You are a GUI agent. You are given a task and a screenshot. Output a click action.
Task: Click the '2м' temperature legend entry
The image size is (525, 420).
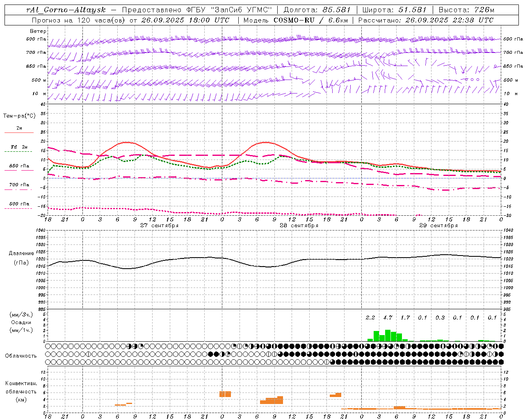tap(19, 128)
